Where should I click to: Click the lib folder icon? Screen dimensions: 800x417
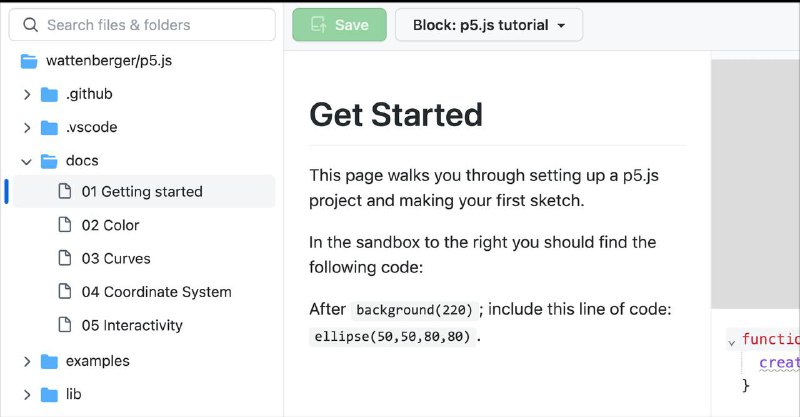pos(49,394)
